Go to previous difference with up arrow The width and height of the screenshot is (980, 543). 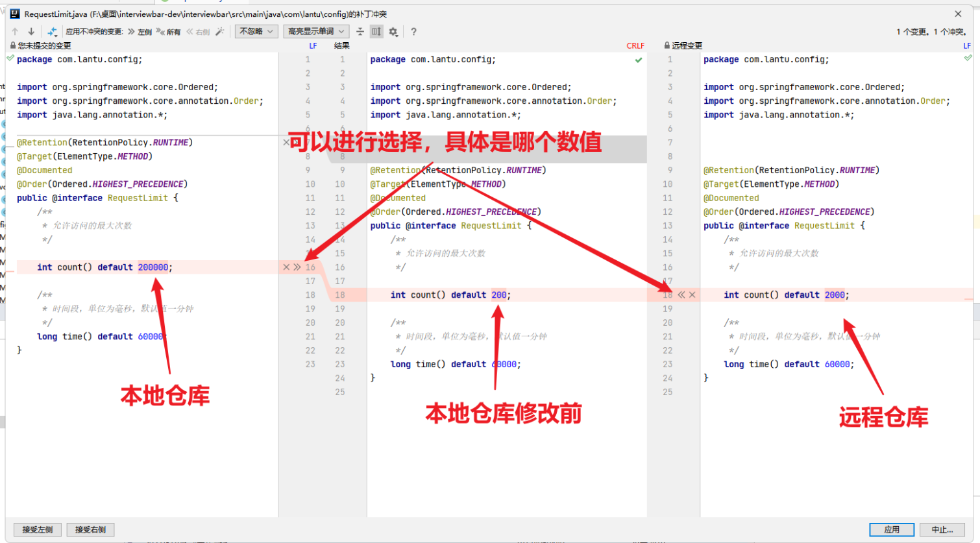tap(15, 31)
